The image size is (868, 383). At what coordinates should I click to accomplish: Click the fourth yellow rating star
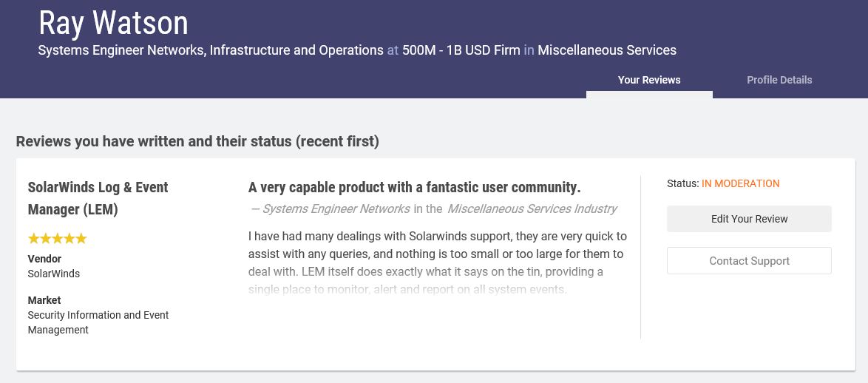pyautogui.click(x=69, y=238)
